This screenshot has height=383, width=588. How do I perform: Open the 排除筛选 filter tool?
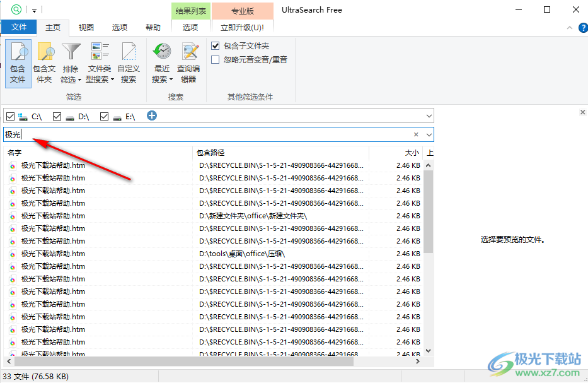[x=71, y=52]
